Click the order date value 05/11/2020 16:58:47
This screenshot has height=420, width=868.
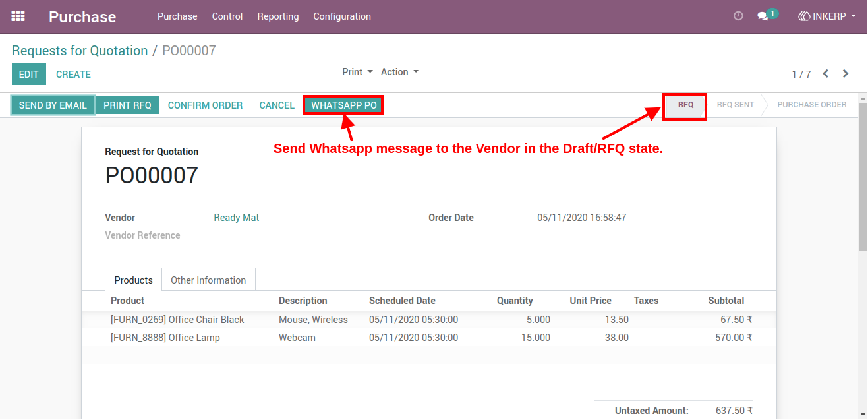pyautogui.click(x=582, y=218)
